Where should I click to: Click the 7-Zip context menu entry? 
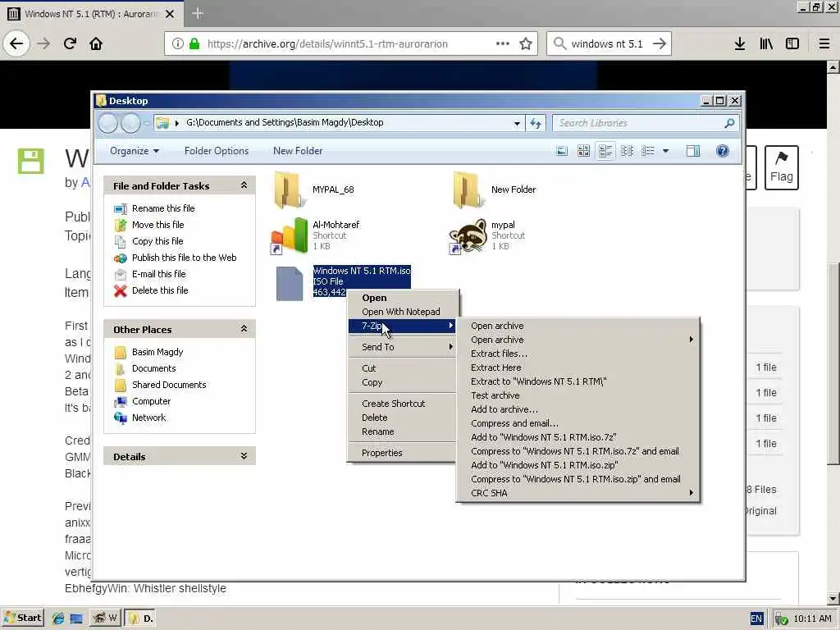[402, 326]
